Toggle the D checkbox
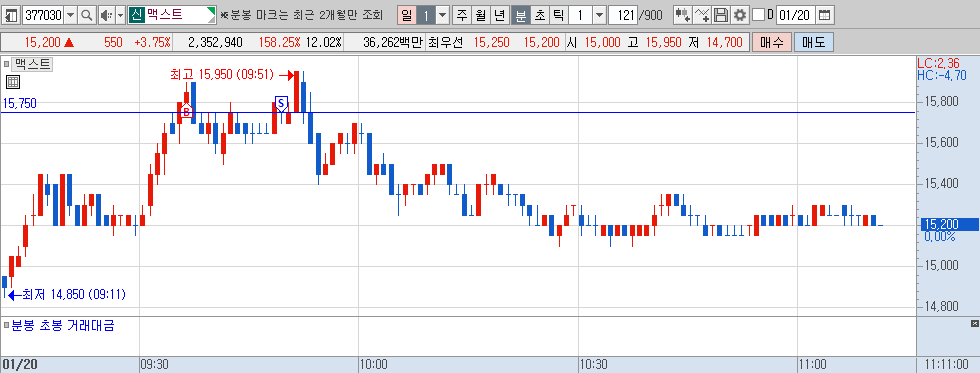Viewport: 980px width, 373px height. [x=758, y=14]
